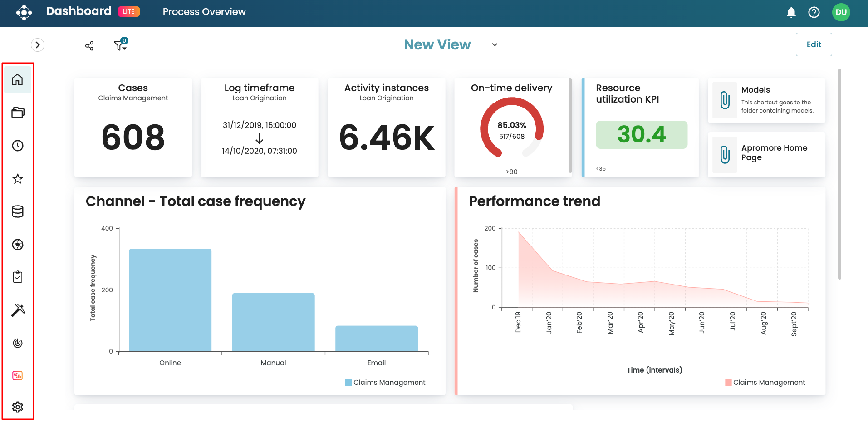Open the DU user avatar menu
This screenshot has height=437, width=868.
(841, 12)
